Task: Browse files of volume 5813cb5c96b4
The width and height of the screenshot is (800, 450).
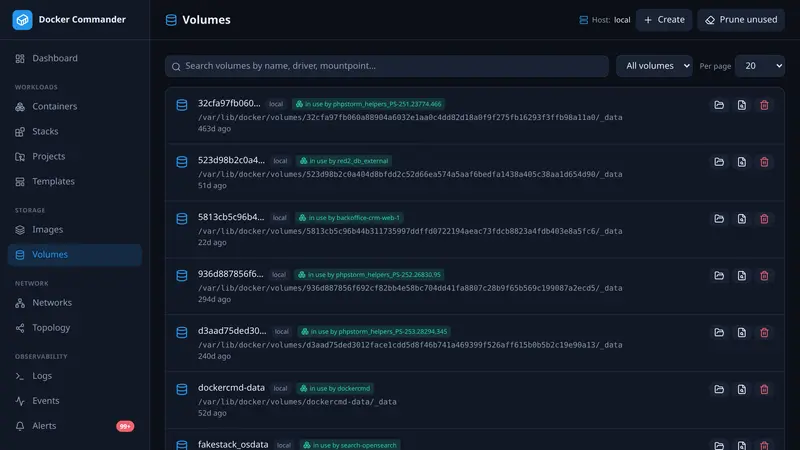Action: coord(719,219)
